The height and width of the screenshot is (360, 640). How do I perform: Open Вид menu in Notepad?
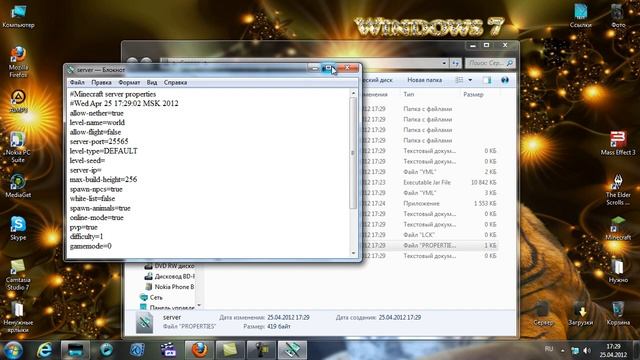click(152, 82)
